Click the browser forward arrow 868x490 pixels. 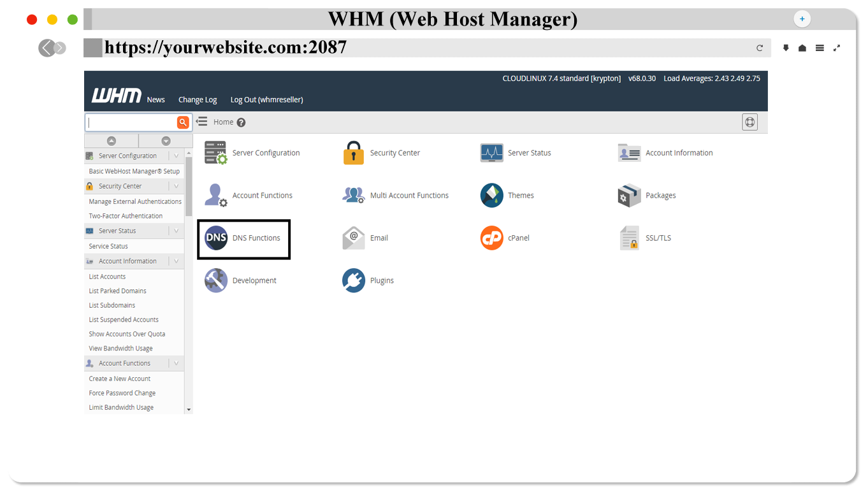[x=60, y=48]
